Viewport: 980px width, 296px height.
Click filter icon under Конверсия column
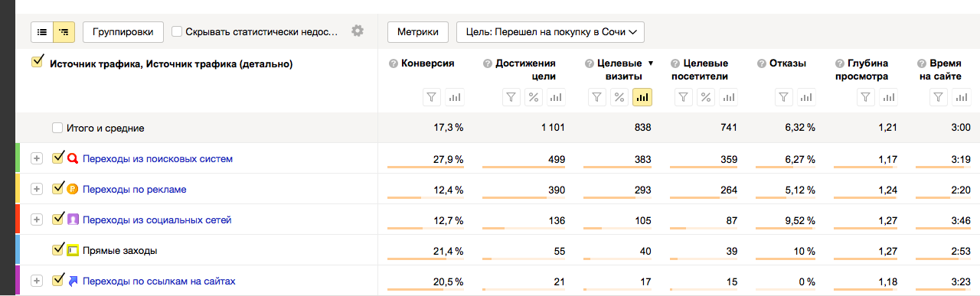pyautogui.click(x=432, y=97)
